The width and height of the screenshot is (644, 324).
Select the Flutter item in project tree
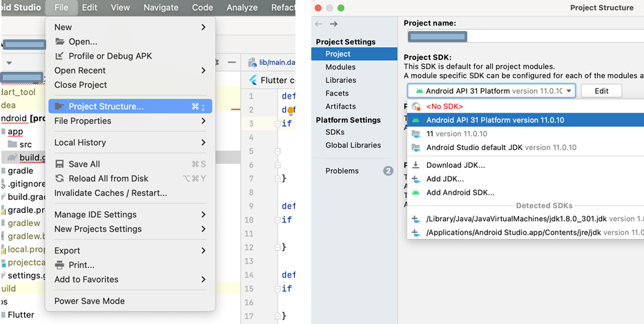(x=21, y=315)
